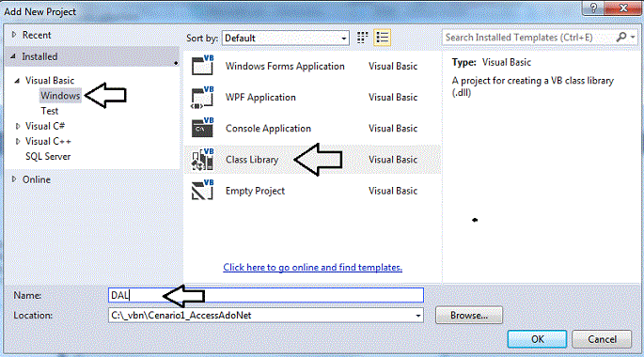Viewport: 644px width, 357px height.
Task: Open the dialog help question mark
Action: pos(593,8)
